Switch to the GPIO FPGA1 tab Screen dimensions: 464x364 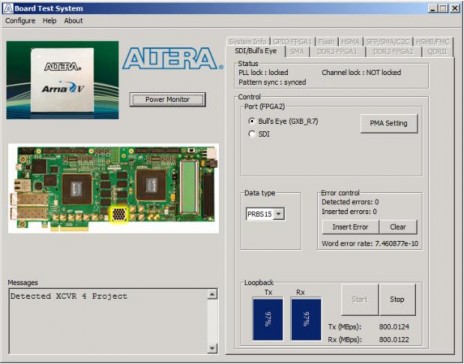(292, 41)
